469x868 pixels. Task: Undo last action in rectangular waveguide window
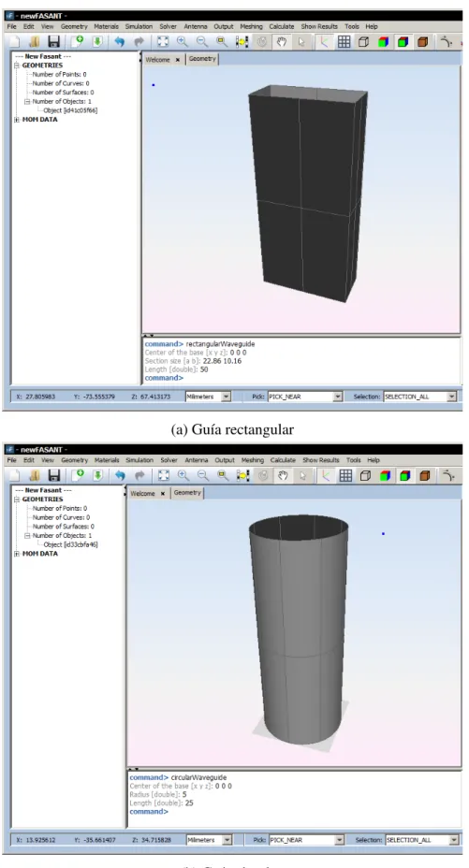point(120,41)
